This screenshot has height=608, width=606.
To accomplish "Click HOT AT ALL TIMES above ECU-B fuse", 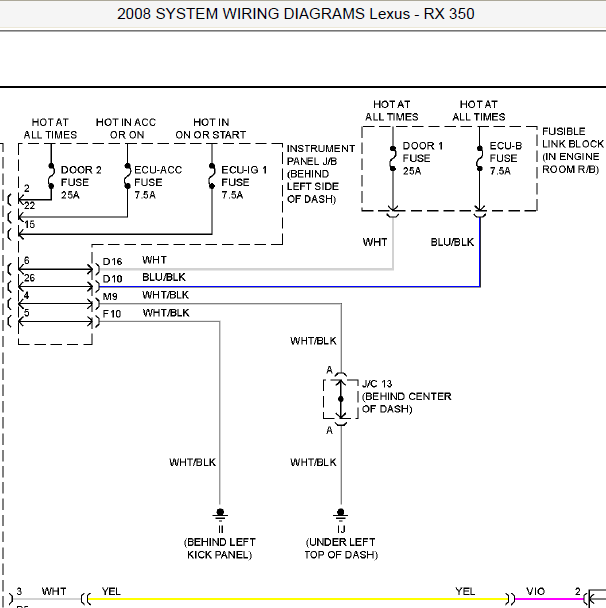I will coord(479,111).
